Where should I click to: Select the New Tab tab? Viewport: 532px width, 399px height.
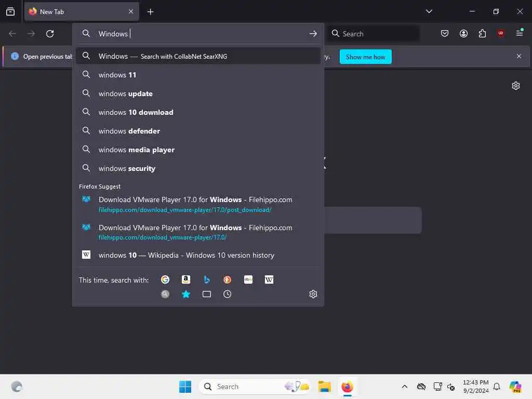82,11
